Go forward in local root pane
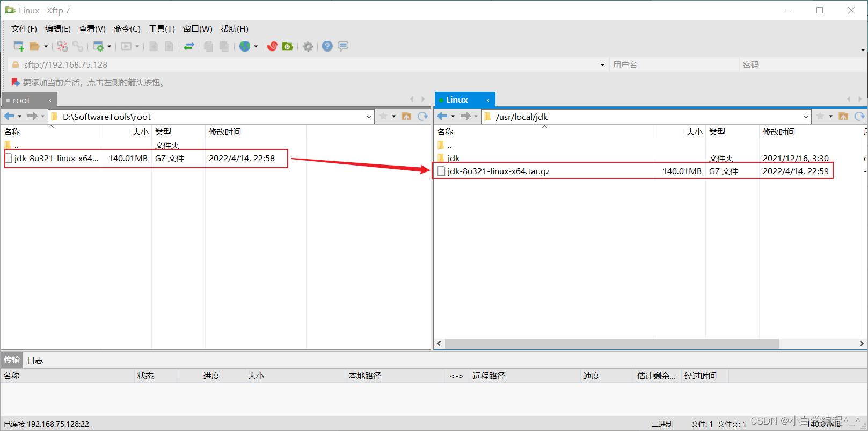Viewport: 868px width, 431px height. (x=32, y=116)
